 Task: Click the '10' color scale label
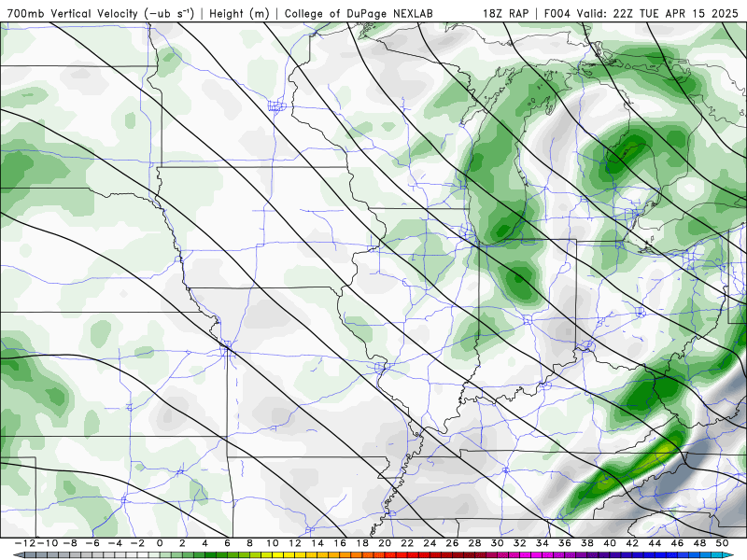coord(272,543)
